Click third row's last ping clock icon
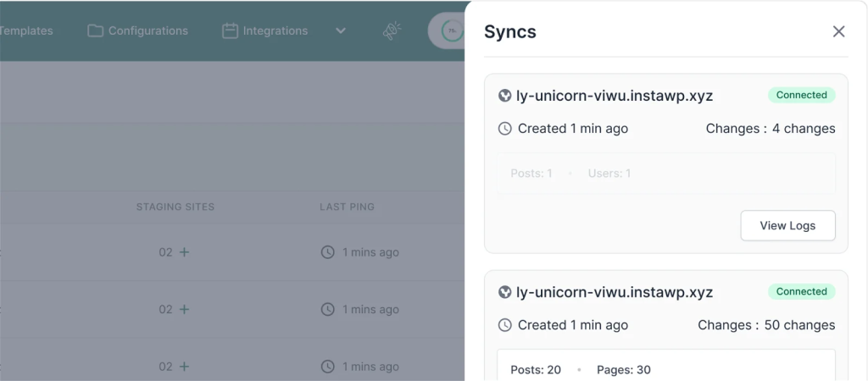The height and width of the screenshot is (381, 868). 328,367
